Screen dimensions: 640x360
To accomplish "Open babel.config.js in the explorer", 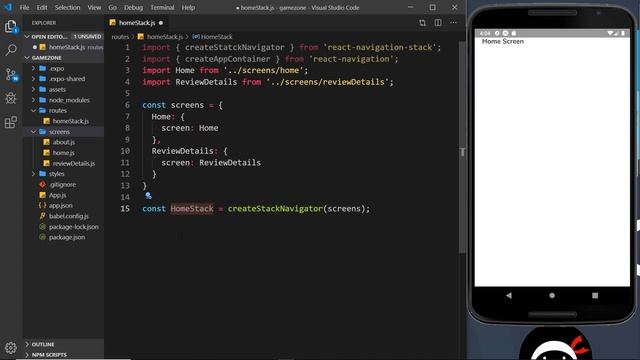I will (x=68, y=216).
